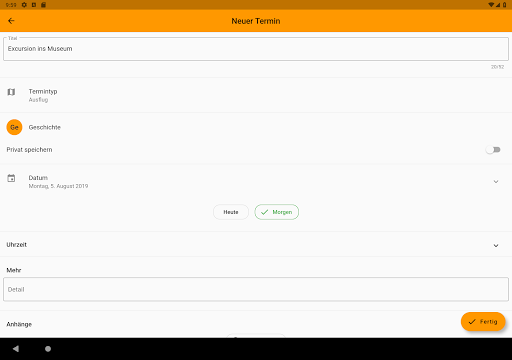Open Termintyp via the map icon
The image size is (512, 360).
coord(11,92)
